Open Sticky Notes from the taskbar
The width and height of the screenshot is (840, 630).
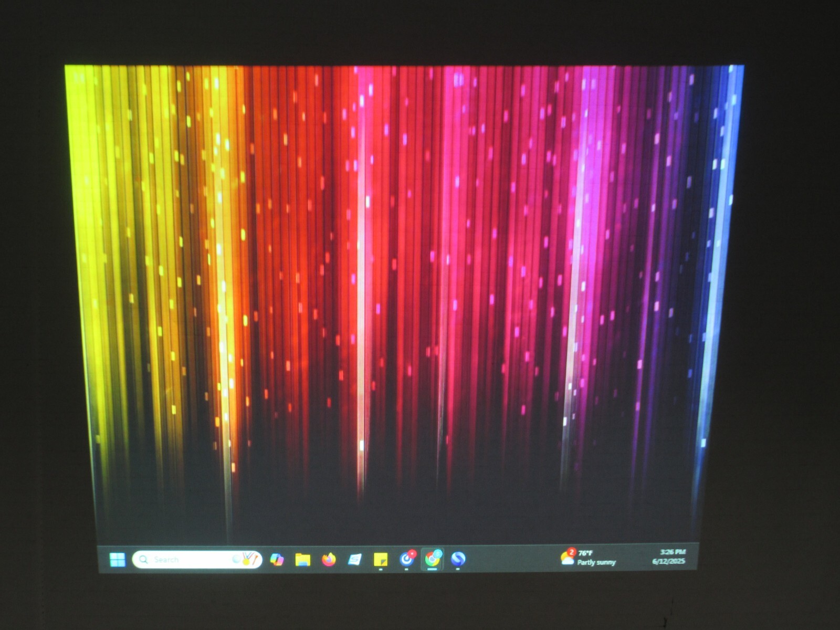click(x=381, y=560)
